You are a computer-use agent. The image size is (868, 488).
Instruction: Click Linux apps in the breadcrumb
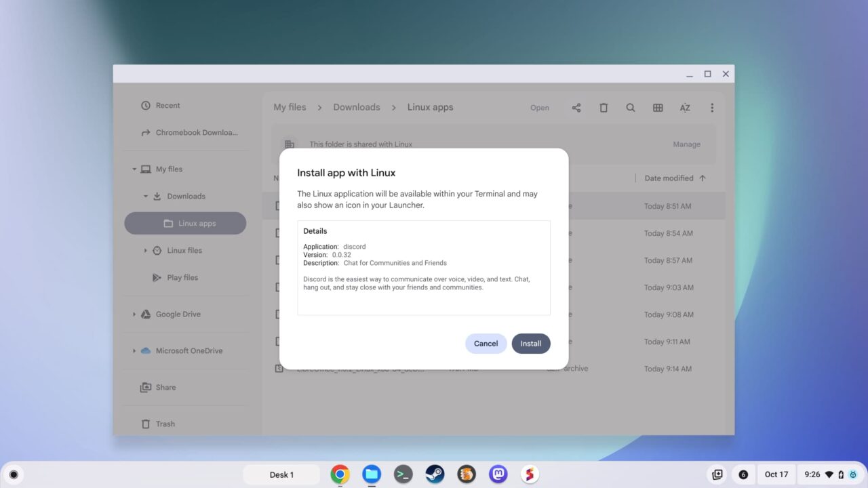coord(430,107)
